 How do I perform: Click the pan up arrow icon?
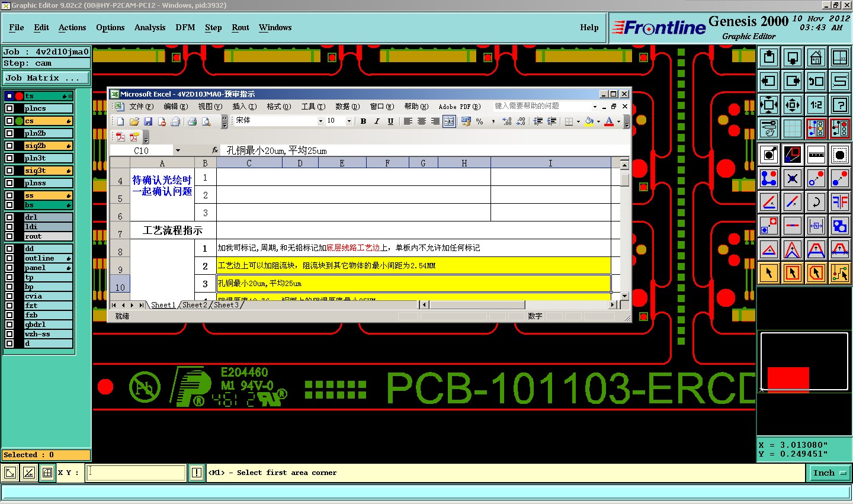pos(769,57)
